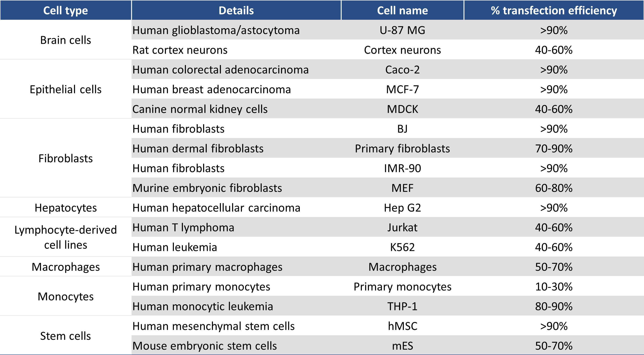This screenshot has height=355, width=644.
Task: Click the "% transfection efficiency" header
Action: (x=554, y=11)
